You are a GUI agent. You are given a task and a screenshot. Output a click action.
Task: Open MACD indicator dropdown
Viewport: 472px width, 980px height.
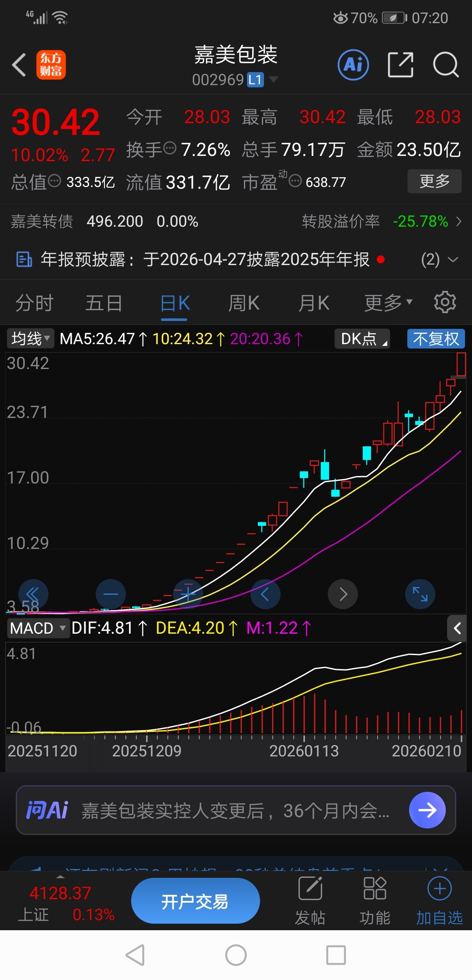[x=38, y=628]
